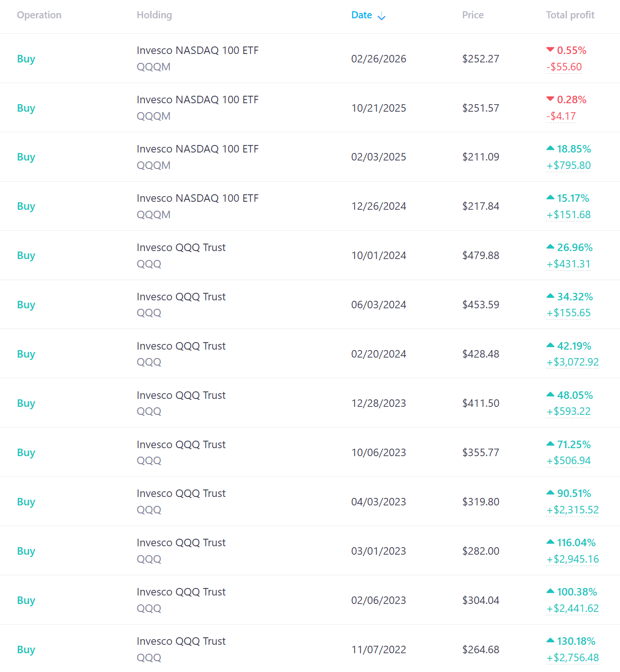
Task: Click the green up triangle beside 130.18%
Action: click(x=551, y=641)
